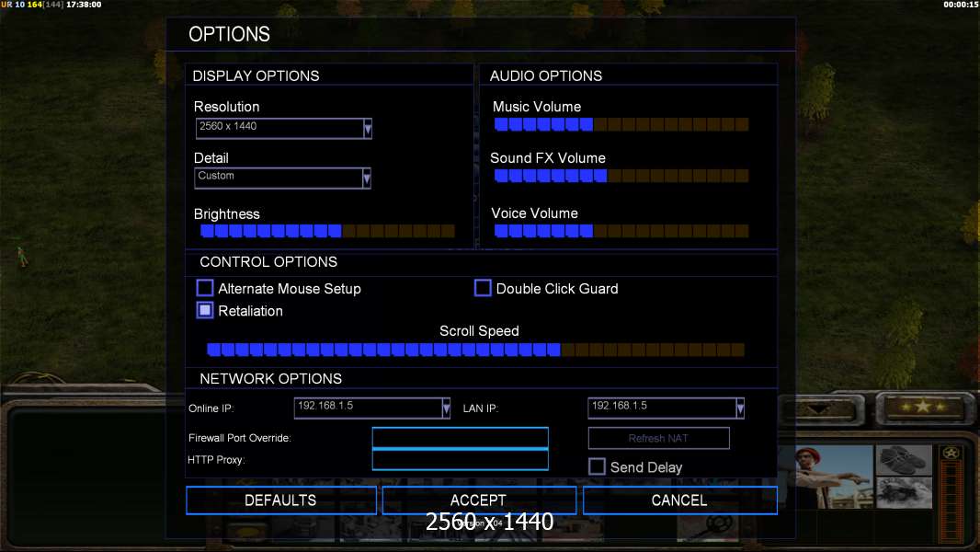This screenshot has height=552, width=980.
Task: Adjust the Voice Volume slider
Action: pos(621,231)
